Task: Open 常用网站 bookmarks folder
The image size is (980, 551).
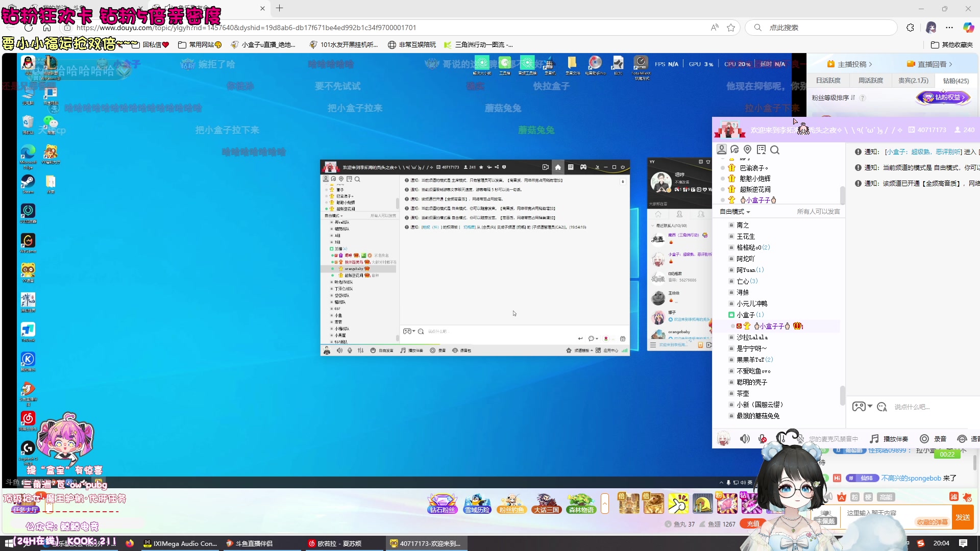Action: click(200, 45)
